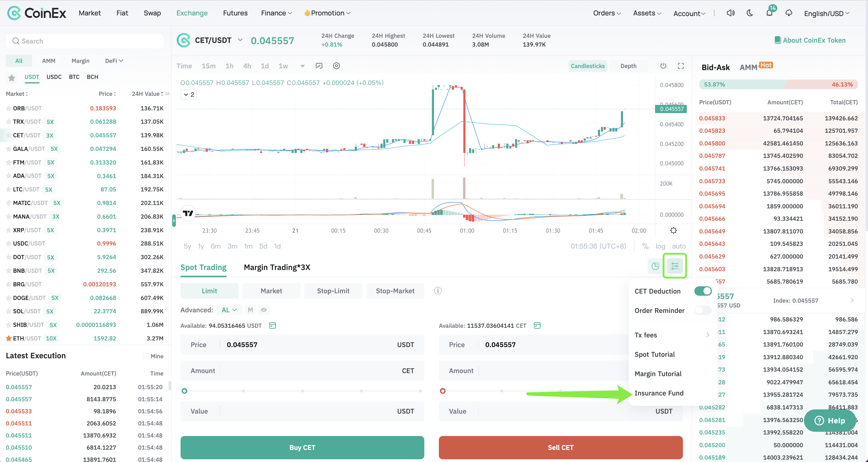Open CET wallet transfer icon
Image resolution: width=868 pixels, height=462 pixels.
pyautogui.click(x=537, y=326)
